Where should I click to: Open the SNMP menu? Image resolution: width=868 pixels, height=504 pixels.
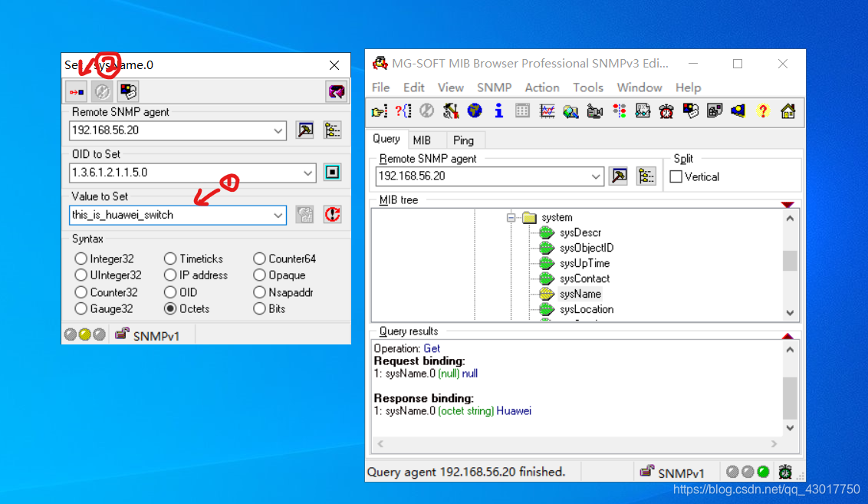point(495,87)
